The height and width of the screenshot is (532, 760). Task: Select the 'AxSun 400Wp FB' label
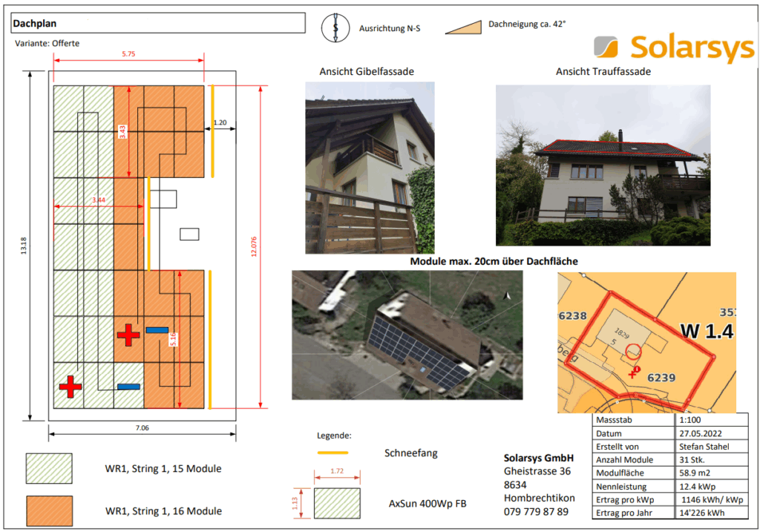coord(427,503)
